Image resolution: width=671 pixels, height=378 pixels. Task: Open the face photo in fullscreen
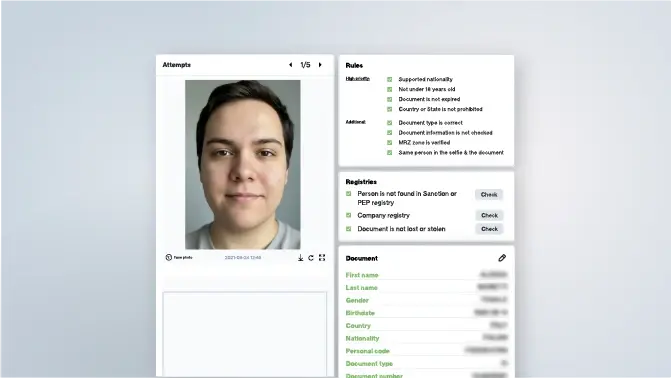pyautogui.click(x=322, y=257)
